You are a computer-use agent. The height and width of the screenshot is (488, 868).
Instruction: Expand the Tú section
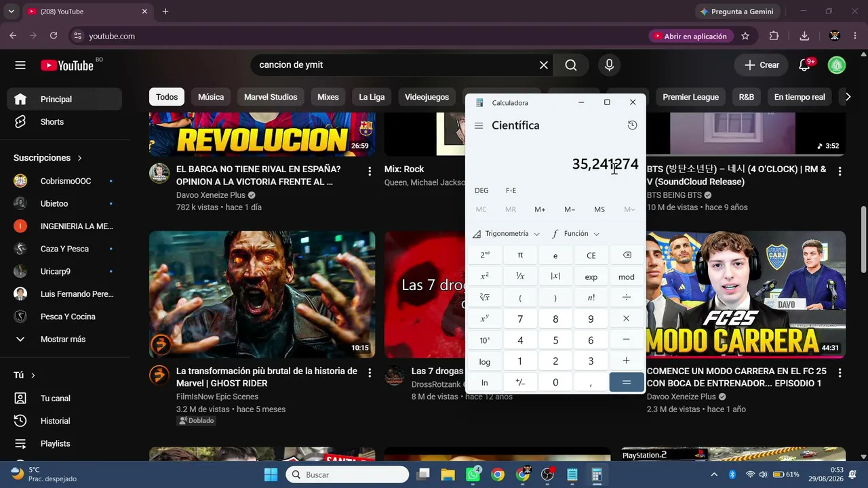pyautogui.click(x=24, y=375)
